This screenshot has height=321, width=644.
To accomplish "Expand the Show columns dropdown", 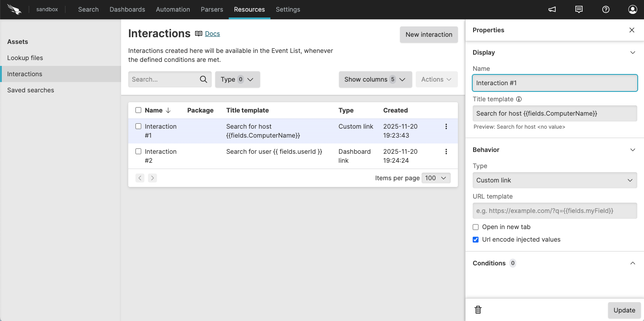I will [375, 79].
